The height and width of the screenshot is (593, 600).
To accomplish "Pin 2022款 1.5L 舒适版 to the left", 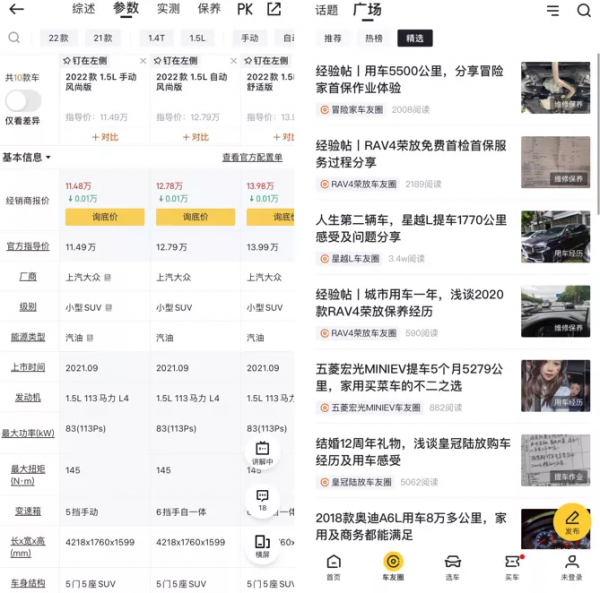I will point(266,61).
